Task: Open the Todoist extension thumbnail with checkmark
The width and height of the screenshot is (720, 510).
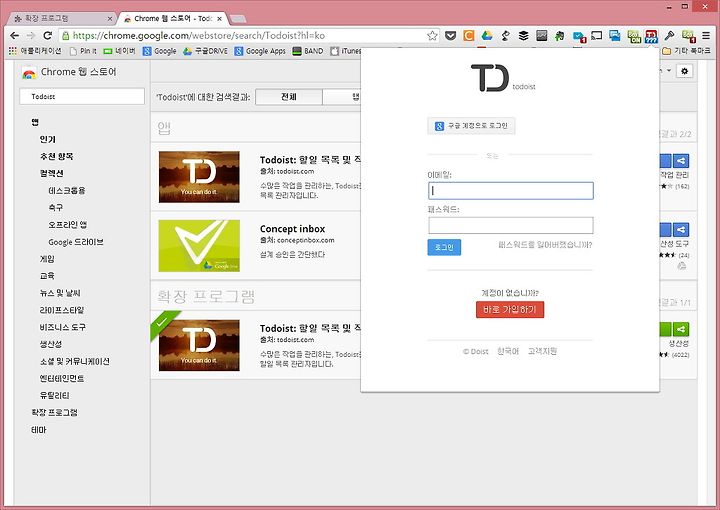Action: [x=199, y=345]
